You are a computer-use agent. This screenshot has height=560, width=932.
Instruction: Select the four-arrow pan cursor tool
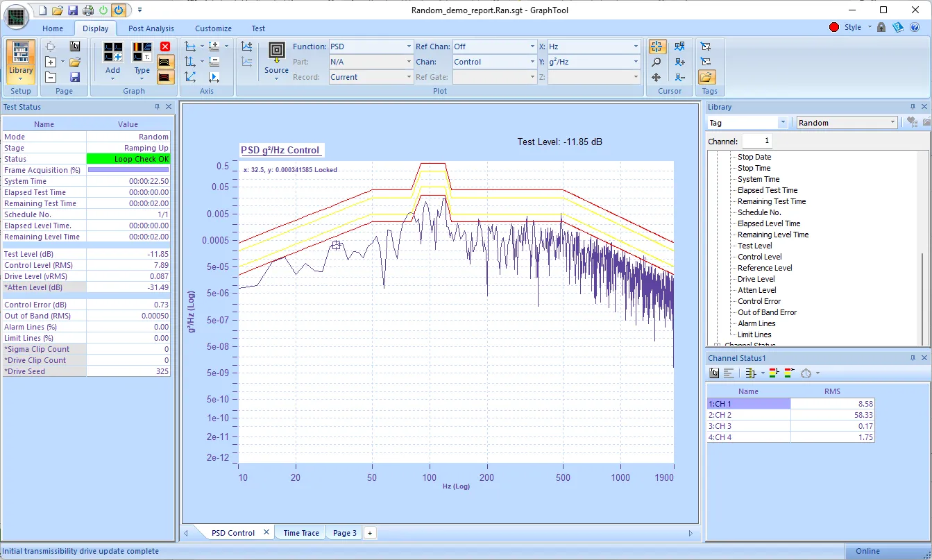pos(656,77)
